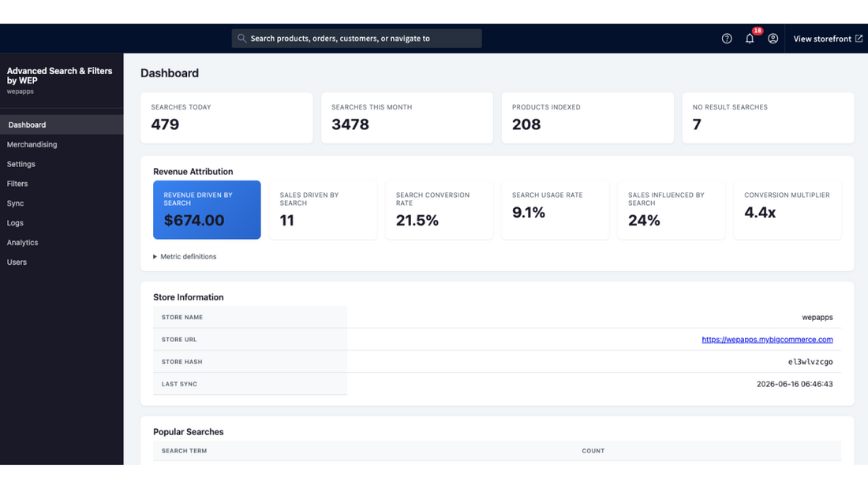
Task: Click the Store Information section heading
Action: pyautogui.click(x=189, y=297)
